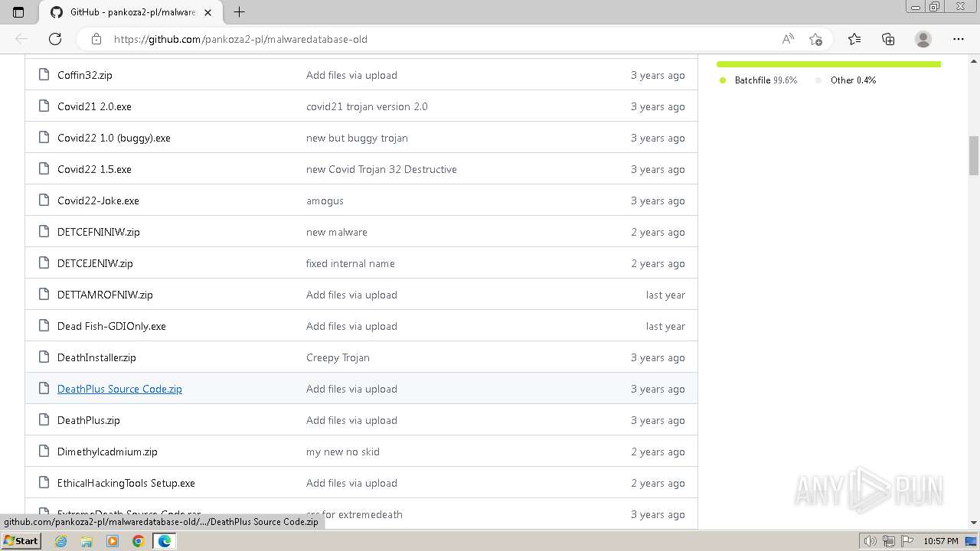The image size is (980, 551).
Task: Click file icon next to DeathInstaller.zip
Action: [44, 357]
